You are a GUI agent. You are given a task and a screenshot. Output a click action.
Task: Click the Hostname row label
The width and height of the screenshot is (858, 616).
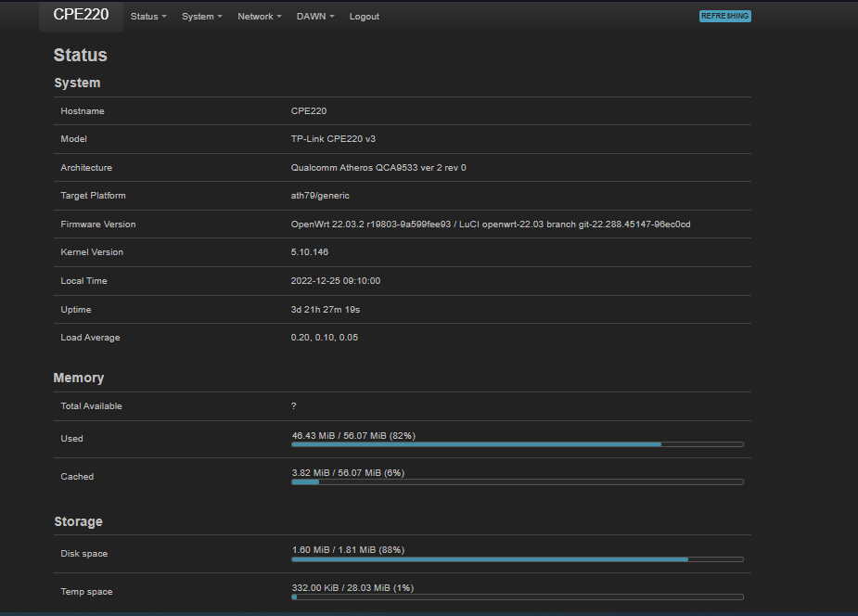pos(83,111)
